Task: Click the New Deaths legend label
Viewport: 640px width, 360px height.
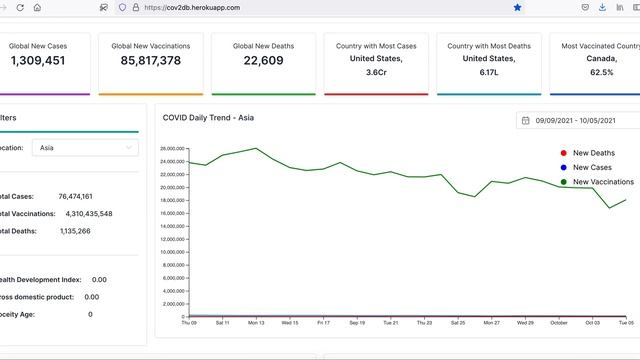Action: [594, 153]
